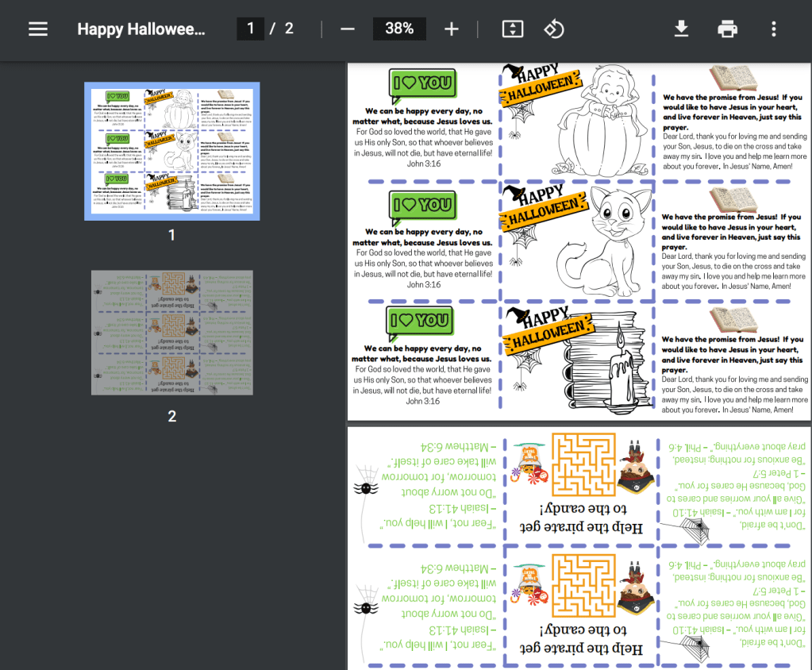Rotate the document counterclockwise
Screen dimensions: 812x670
point(553,29)
